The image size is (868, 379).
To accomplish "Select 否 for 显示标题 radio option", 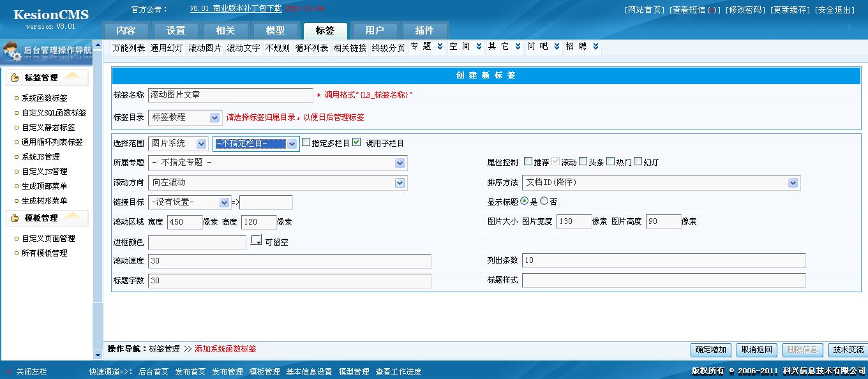I will pos(544,201).
